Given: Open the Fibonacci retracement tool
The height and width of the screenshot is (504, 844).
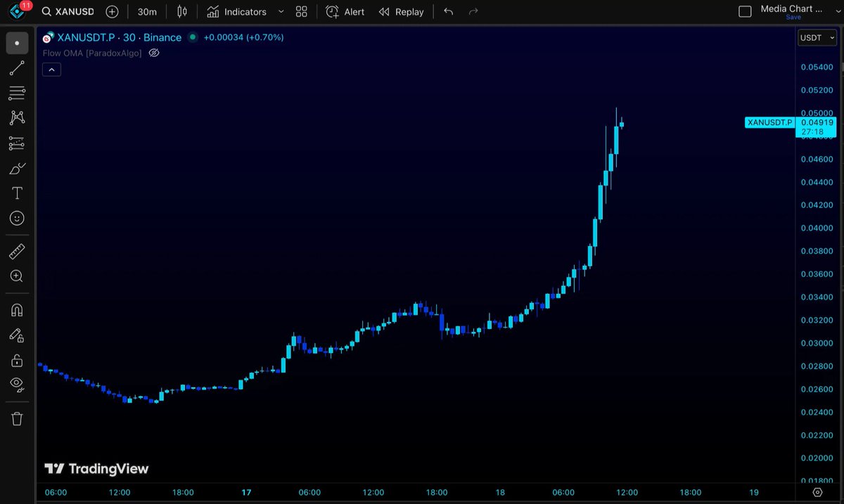Looking at the screenshot, I should pos(17,92).
